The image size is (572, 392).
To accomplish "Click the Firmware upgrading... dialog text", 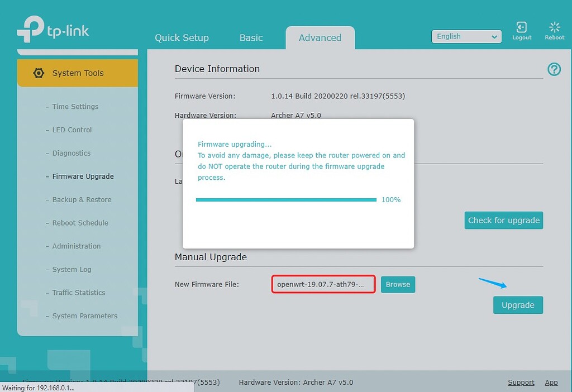I will pos(235,144).
